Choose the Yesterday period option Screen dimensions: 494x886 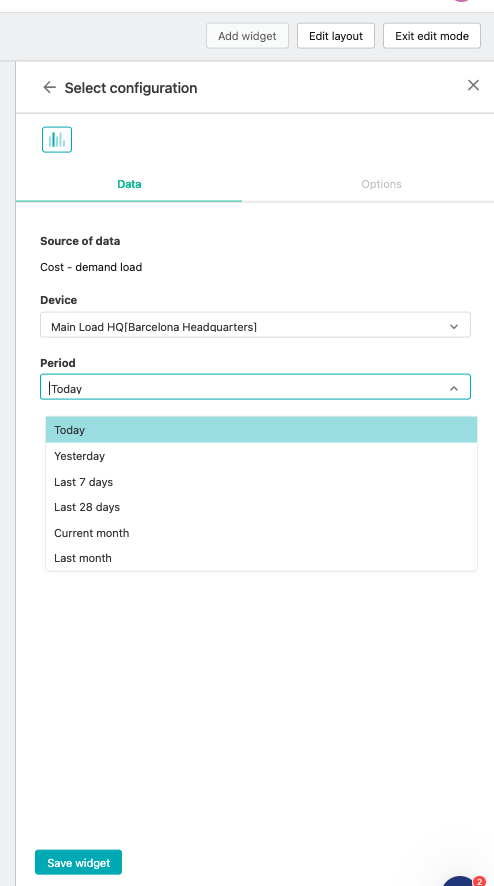point(262,456)
